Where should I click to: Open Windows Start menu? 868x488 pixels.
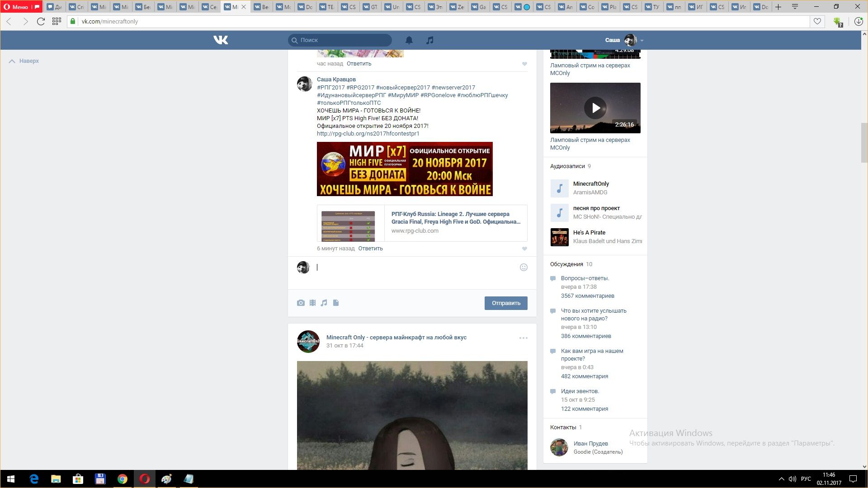tap(11, 479)
